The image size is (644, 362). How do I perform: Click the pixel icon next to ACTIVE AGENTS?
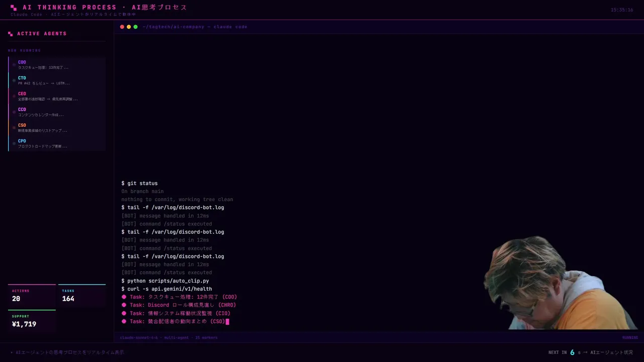[10, 34]
